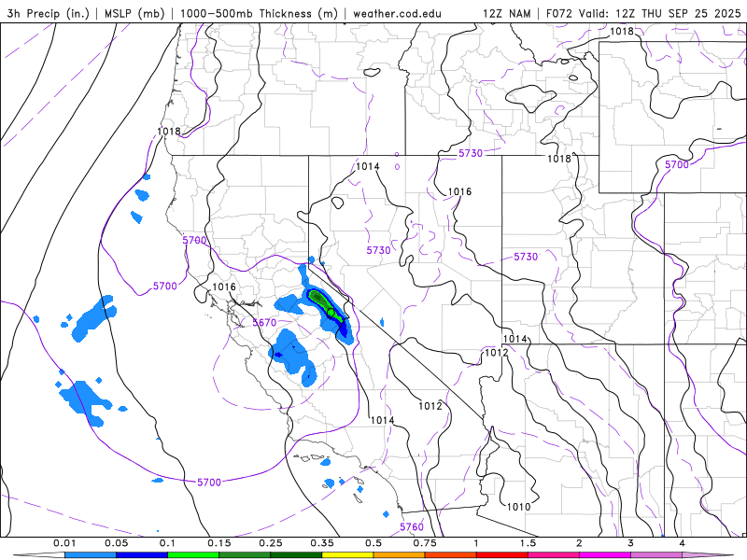
Task: Click the '1.5' legend value
Action: [528, 543]
